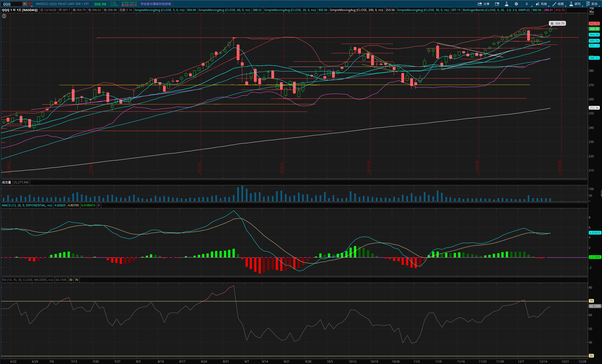Expand the QQQ symbol dropdown arrow
Image resolution: width=602 pixels, height=364 pixels.
pos(24,4)
